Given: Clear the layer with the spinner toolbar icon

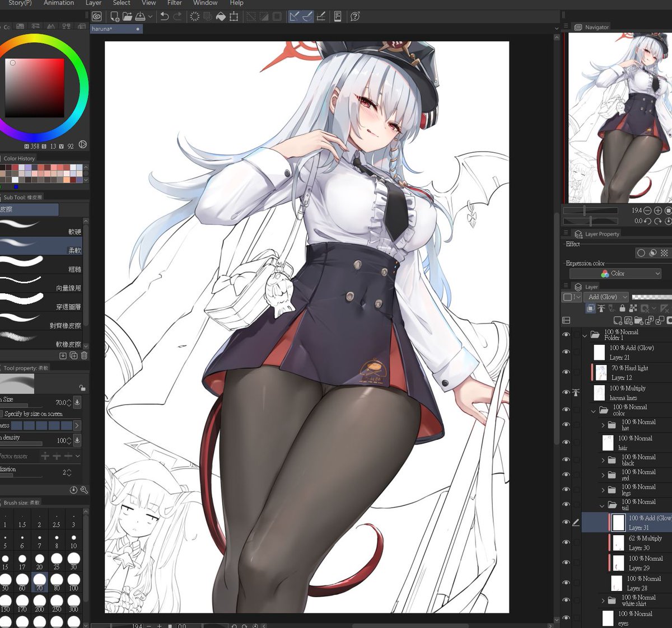Looking at the screenshot, I should click(194, 17).
